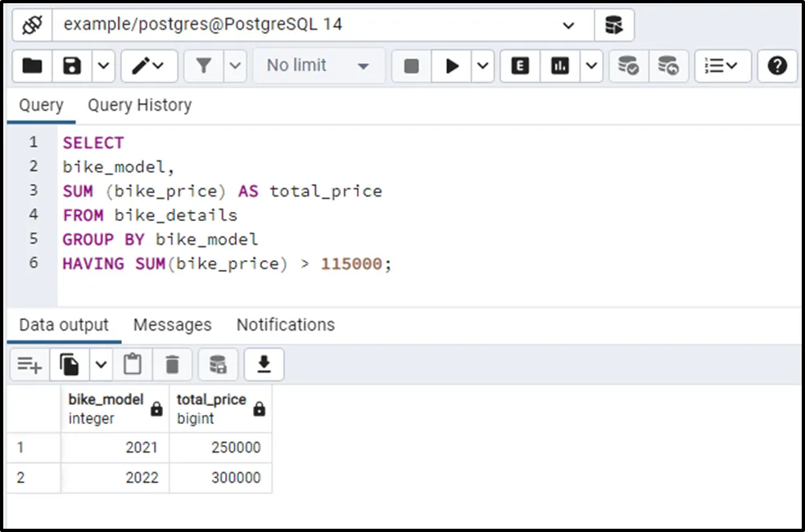This screenshot has height=532, width=805.
Task: Click the cell showing value 300000
Action: [220, 477]
